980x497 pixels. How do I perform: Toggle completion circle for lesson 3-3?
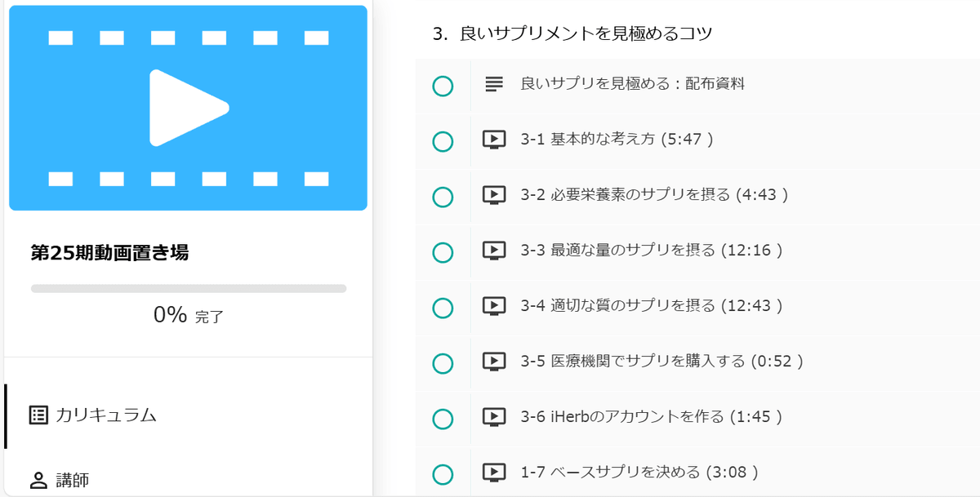click(x=443, y=253)
